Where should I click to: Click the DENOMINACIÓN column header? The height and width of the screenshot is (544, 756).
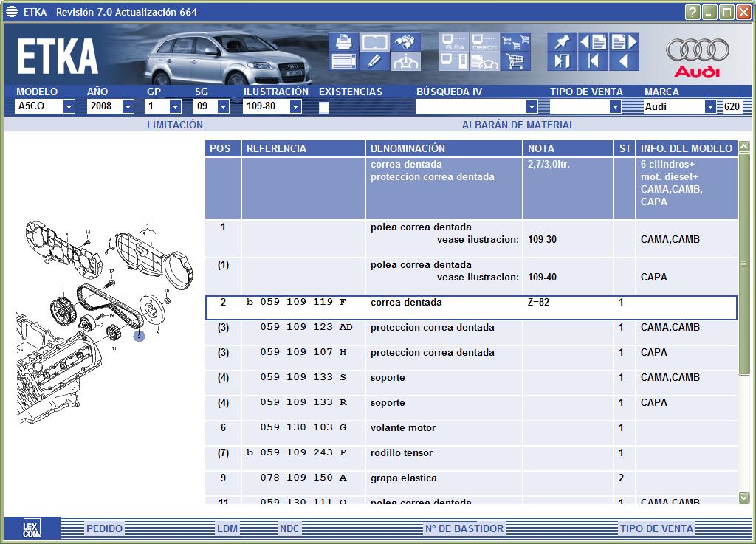[444, 148]
